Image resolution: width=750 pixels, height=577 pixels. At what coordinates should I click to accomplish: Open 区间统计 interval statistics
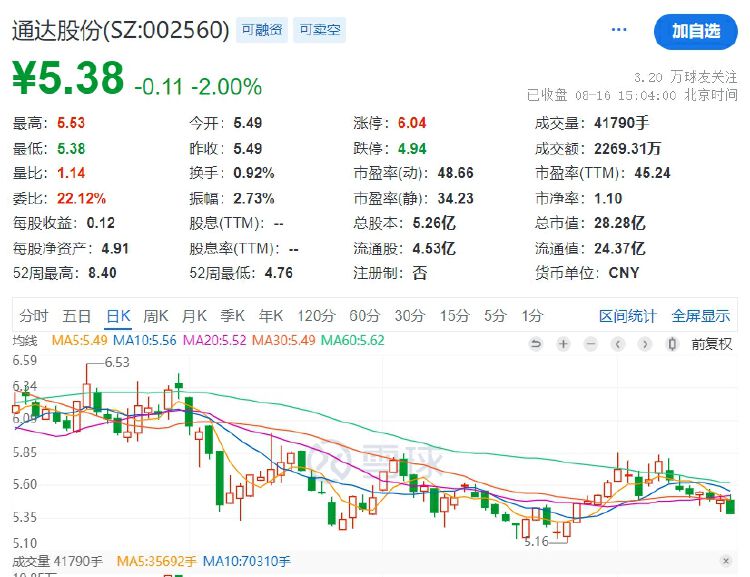click(x=628, y=316)
